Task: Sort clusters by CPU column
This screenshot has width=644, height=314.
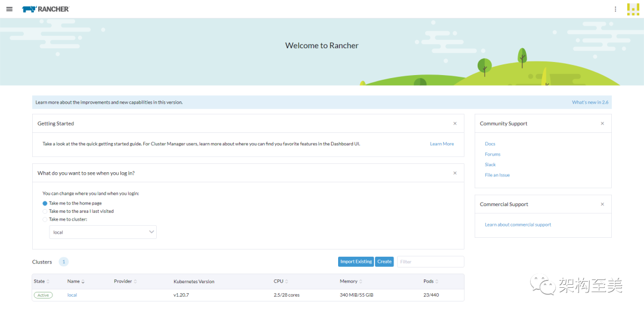Action: point(281,282)
